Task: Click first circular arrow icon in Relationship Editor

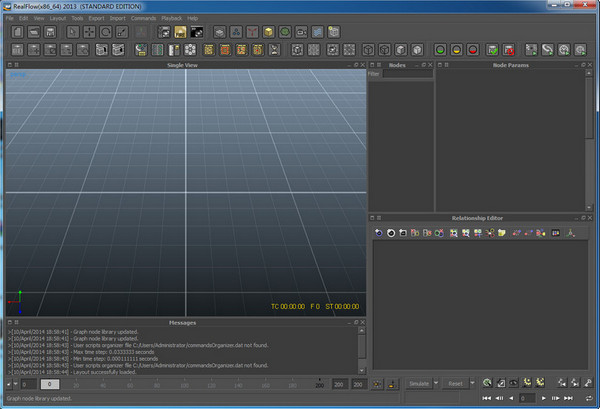Action: click(x=379, y=233)
